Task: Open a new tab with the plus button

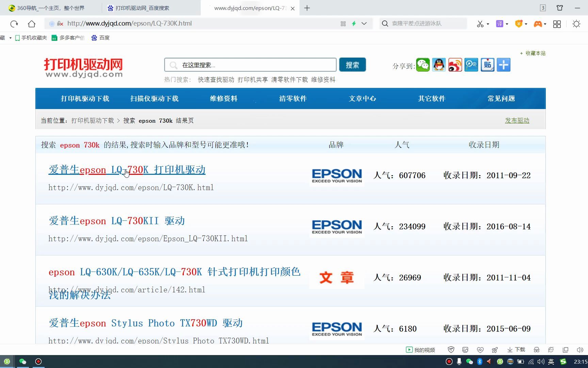Action: tap(307, 8)
